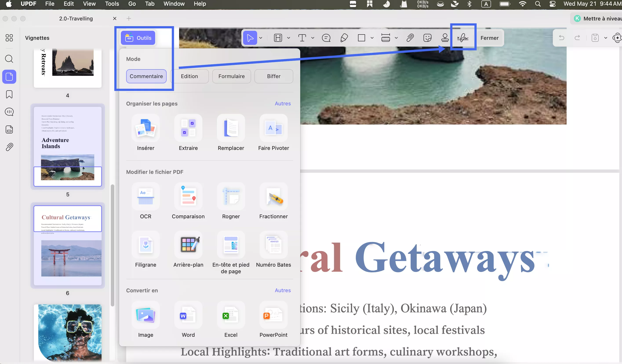Open the Rogner crop tool
The image size is (622, 364).
231,196
